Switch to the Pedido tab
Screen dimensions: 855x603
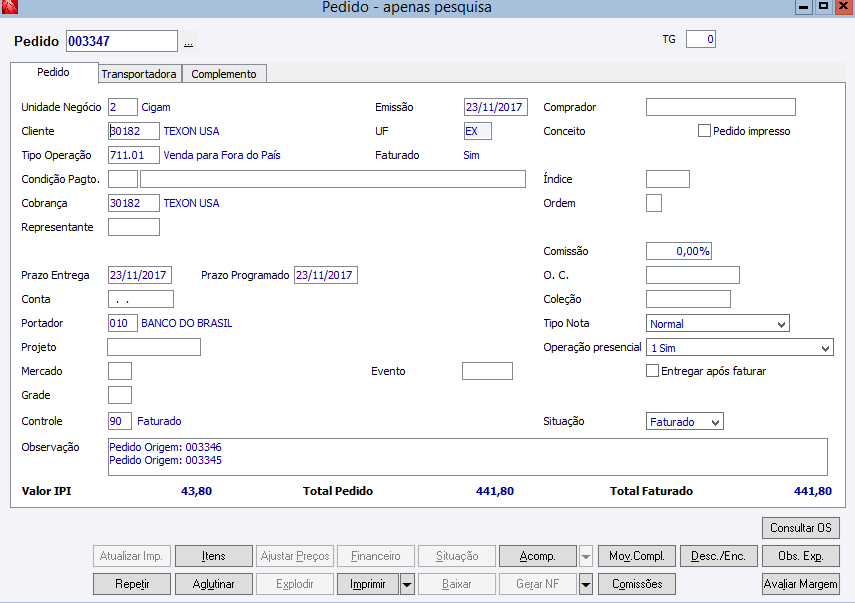[53, 72]
